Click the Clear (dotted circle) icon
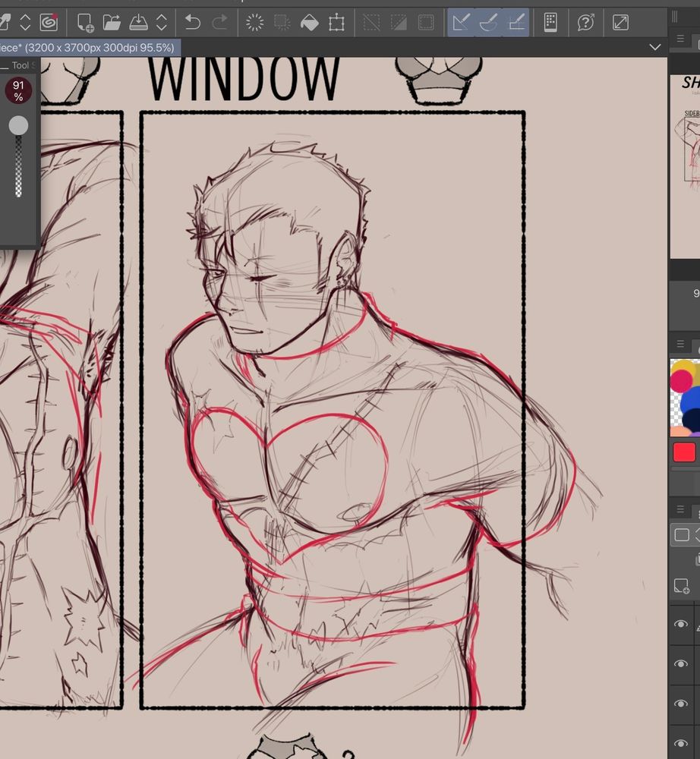This screenshot has height=759, width=700. (x=254, y=22)
